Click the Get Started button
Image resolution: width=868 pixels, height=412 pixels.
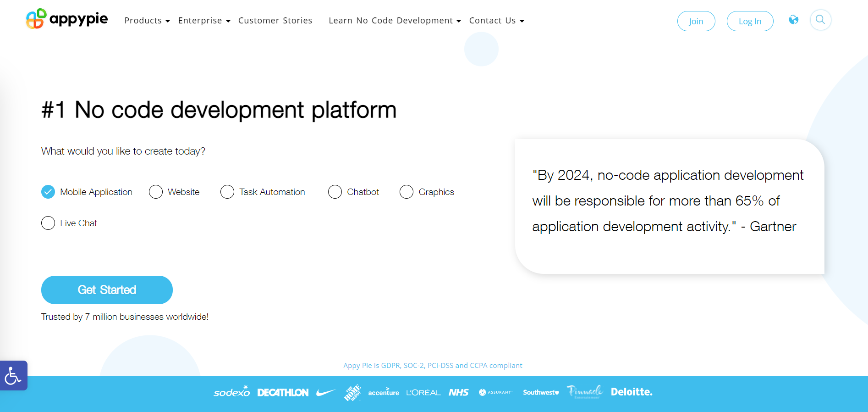[107, 290]
